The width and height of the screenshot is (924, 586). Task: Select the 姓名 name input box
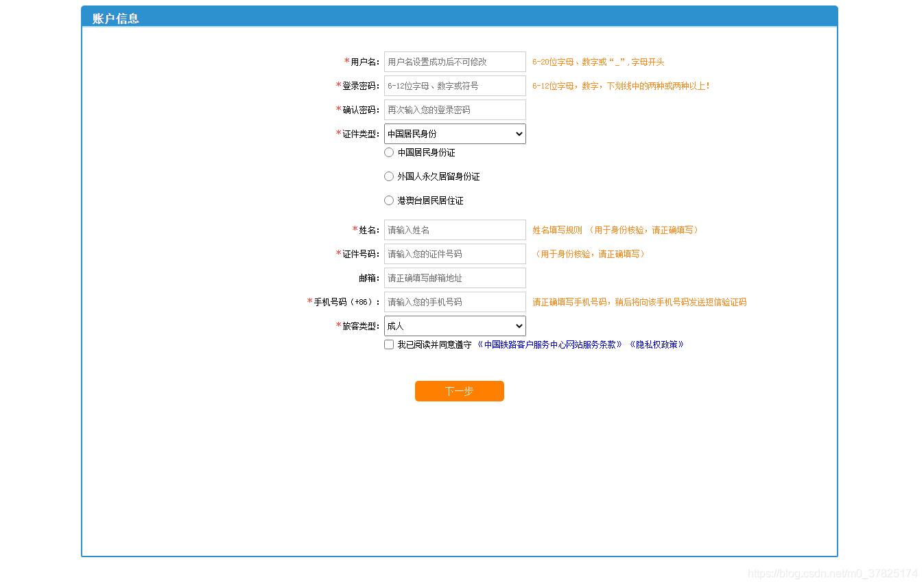[454, 230]
